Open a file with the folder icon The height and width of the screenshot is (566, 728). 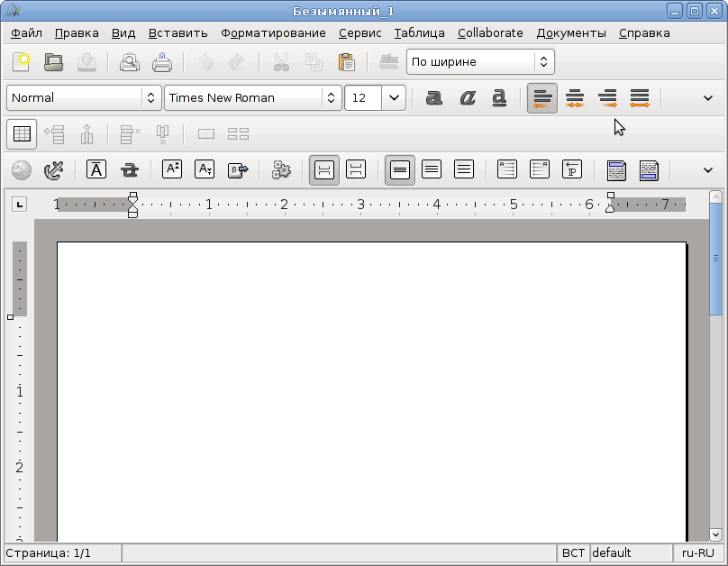click(54, 62)
